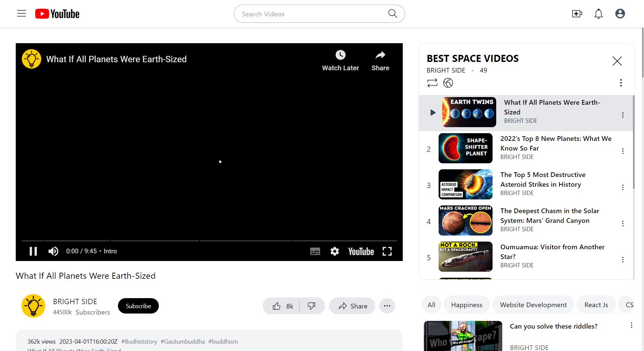
Task: Open options for Oumuamua playlist item
Action: coord(623,260)
